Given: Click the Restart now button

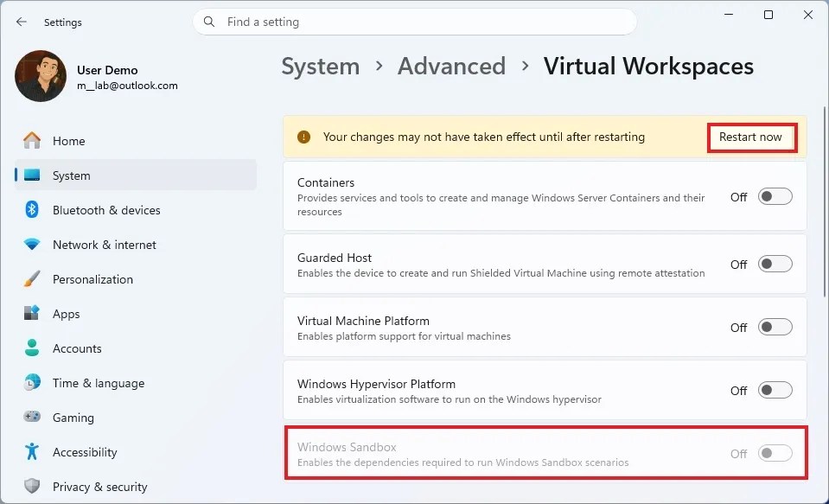Looking at the screenshot, I should pyautogui.click(x=750, y=137).
